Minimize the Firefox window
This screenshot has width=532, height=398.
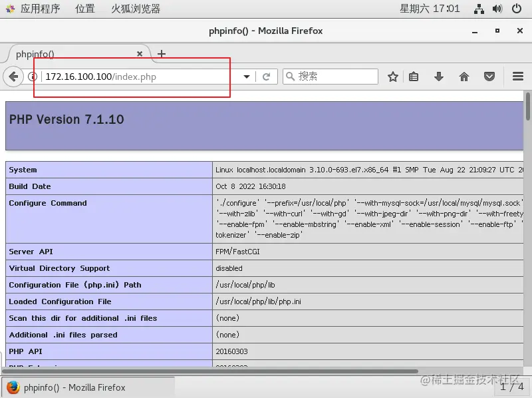[475, 31]
